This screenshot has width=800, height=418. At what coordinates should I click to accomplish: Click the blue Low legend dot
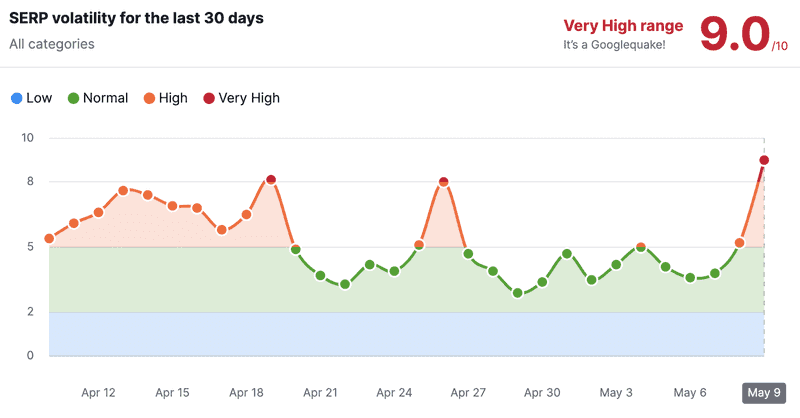point(17,99)
